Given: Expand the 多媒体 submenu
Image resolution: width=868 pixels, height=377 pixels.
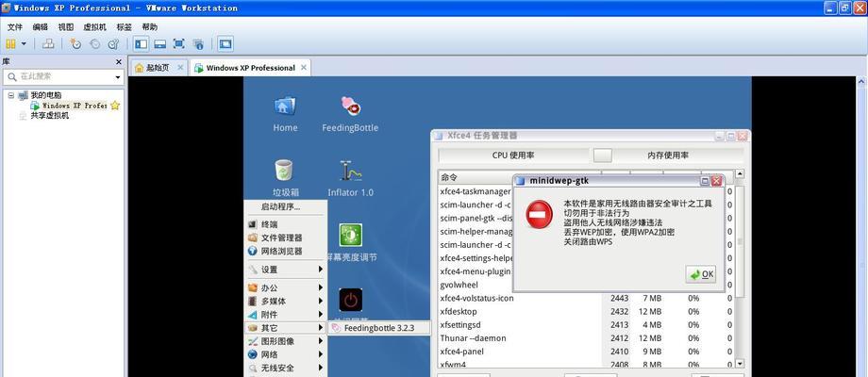Looking at the screenshot, I should tap(286, 302).
